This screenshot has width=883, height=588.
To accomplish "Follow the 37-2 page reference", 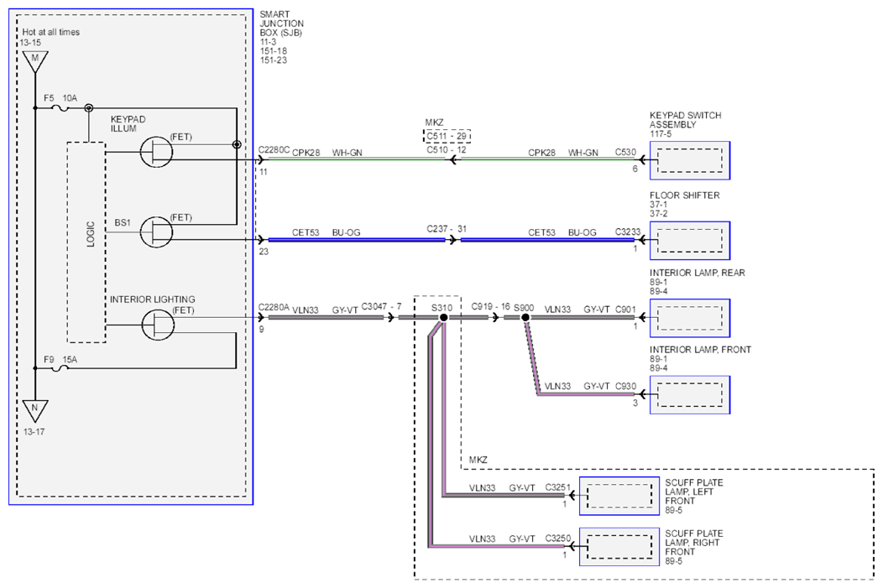I will pyautogui.click(x=658, y=214).
